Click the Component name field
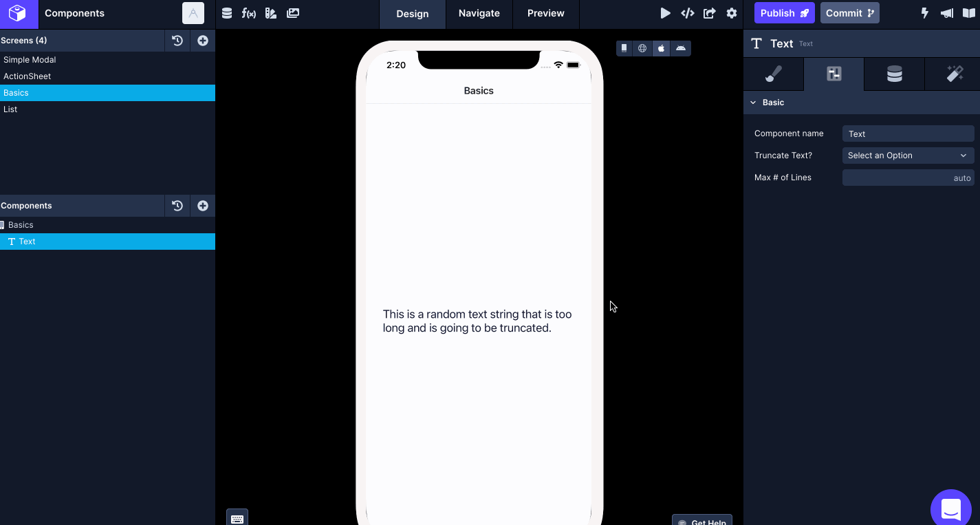 [x=908, y=133]
